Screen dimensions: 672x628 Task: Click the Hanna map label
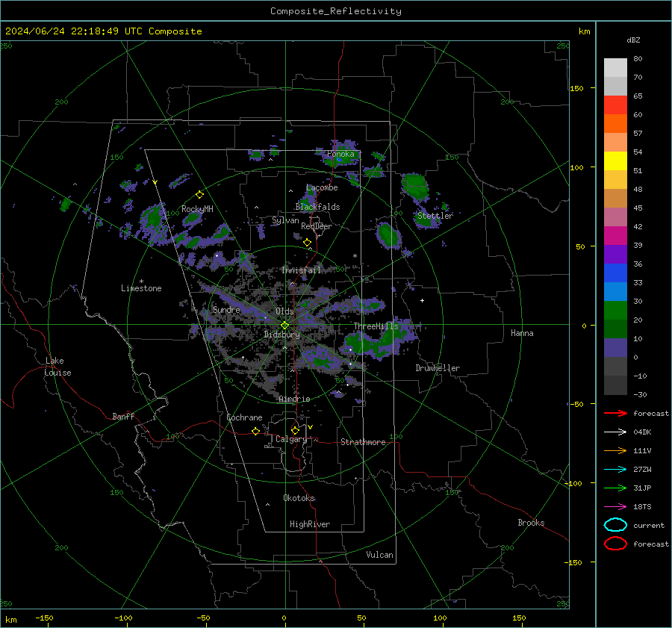coord(522,333)
